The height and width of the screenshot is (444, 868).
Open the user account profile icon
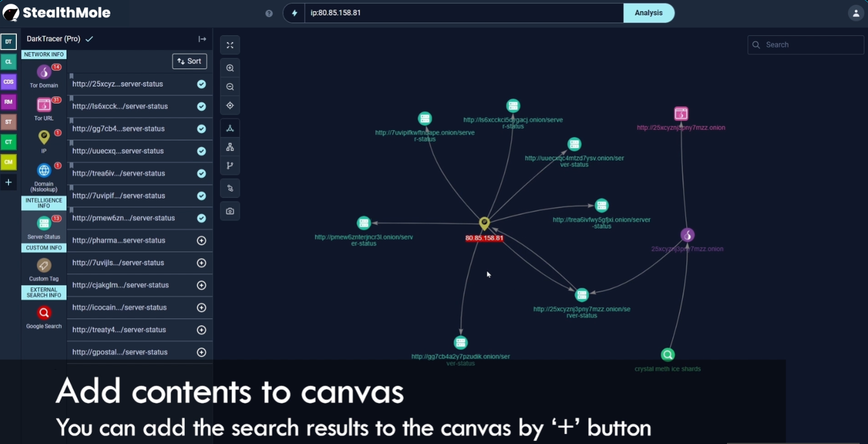pyautogui.click(x=856, y=13)
